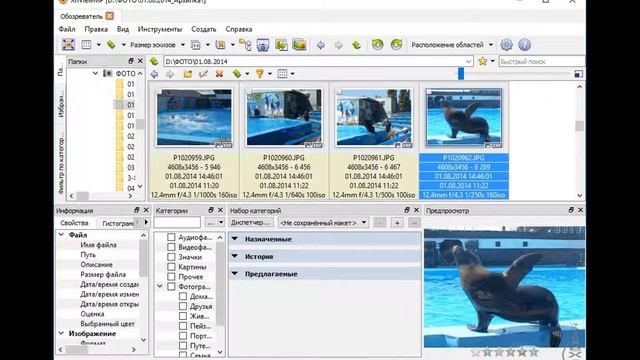
Task: Check the Значки category checkbox
Action: [171, 257]
